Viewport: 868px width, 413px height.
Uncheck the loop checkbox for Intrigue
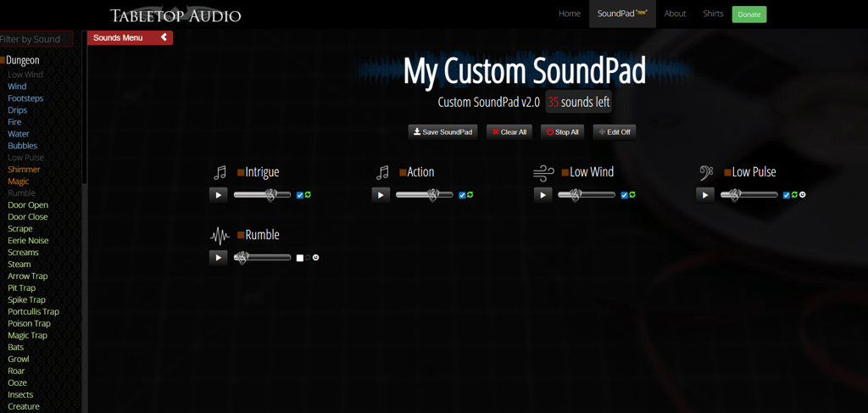(x=300, y=195)
